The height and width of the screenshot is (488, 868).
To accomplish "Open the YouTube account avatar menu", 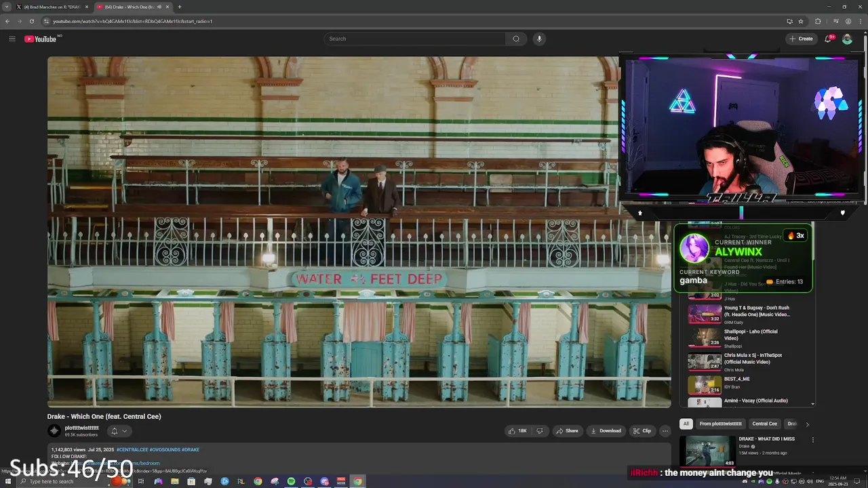I will pos(847,39).
